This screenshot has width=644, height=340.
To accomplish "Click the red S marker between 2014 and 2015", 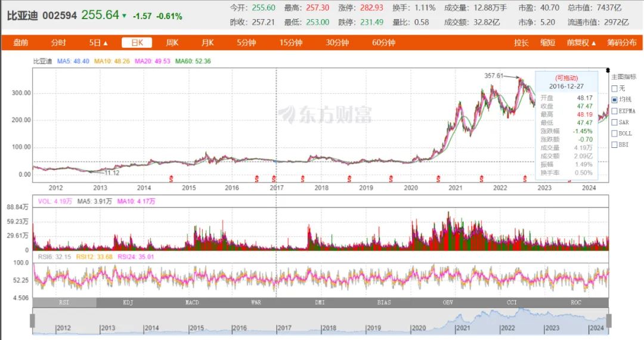I will [171, 178].
